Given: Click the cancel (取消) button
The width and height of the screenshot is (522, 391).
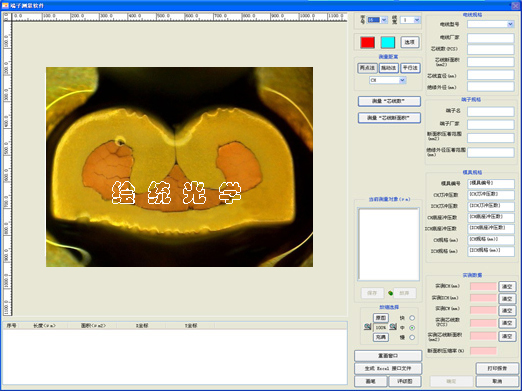Looking at the screenshot, I should pyautogui.click(x=497, y=381).
